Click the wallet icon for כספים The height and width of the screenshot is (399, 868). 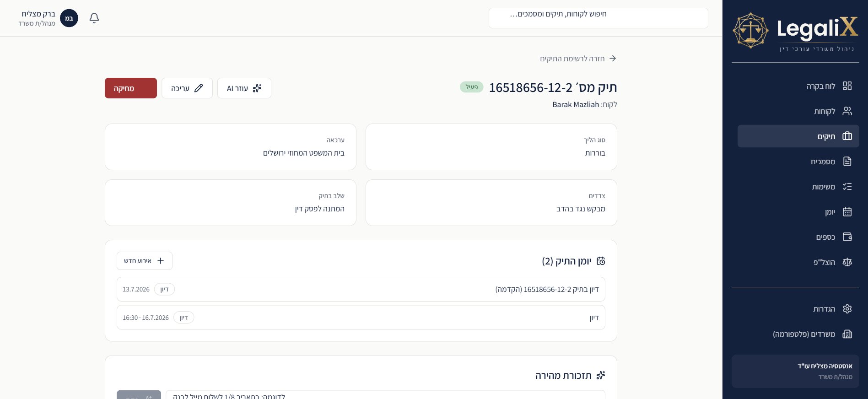coord(847,237)
